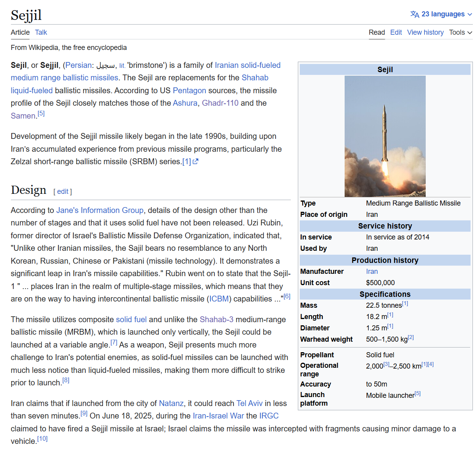The height and width of the screenshot is (454, 476).
Task: Open the Natanz link
Action: 171,403
